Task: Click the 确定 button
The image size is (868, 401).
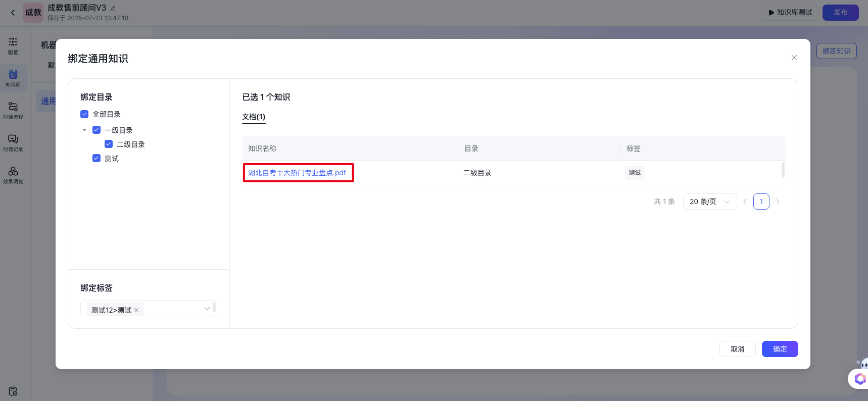Action: pyautogui.click(x=780, y=349)
